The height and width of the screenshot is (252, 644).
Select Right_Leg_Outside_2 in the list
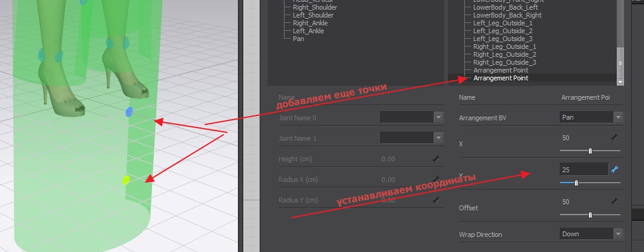[x=505, y=54]
